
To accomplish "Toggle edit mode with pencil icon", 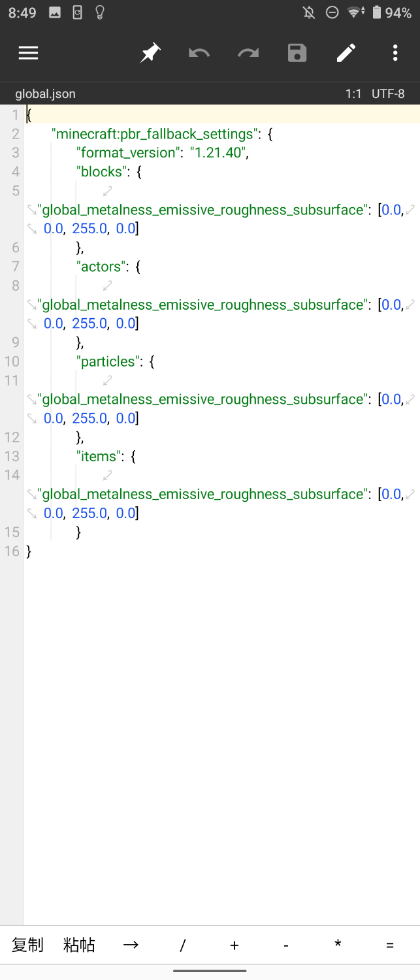I will click(346, 53).
